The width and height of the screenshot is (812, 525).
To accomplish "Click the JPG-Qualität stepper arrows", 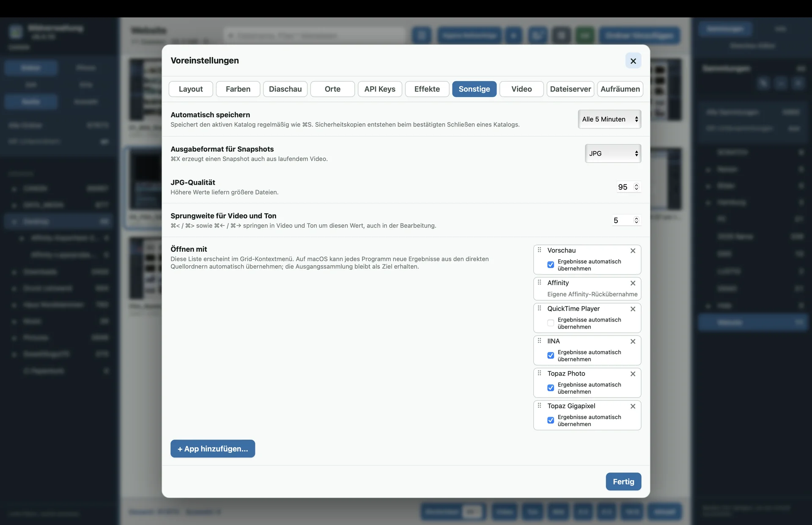I will click(636, 187).
